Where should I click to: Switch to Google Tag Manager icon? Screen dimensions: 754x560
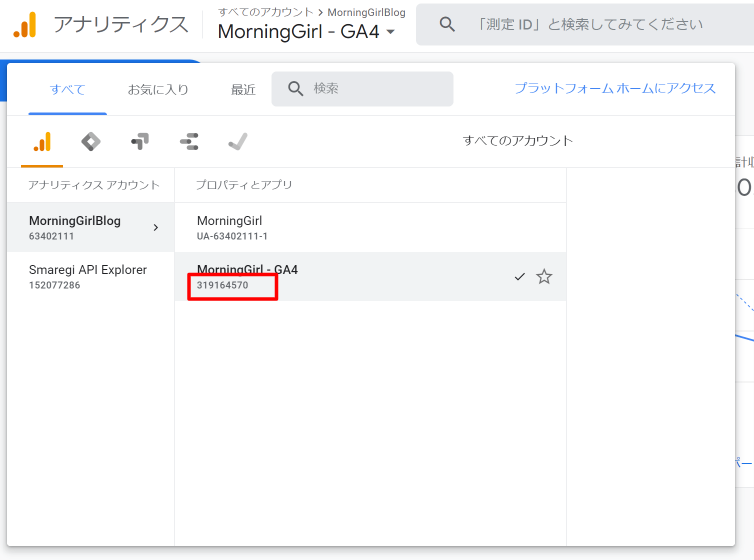[x=90, y=141]
